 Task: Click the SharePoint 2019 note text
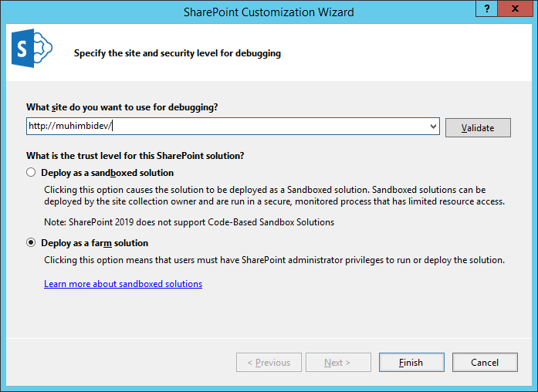click(189, 222)
